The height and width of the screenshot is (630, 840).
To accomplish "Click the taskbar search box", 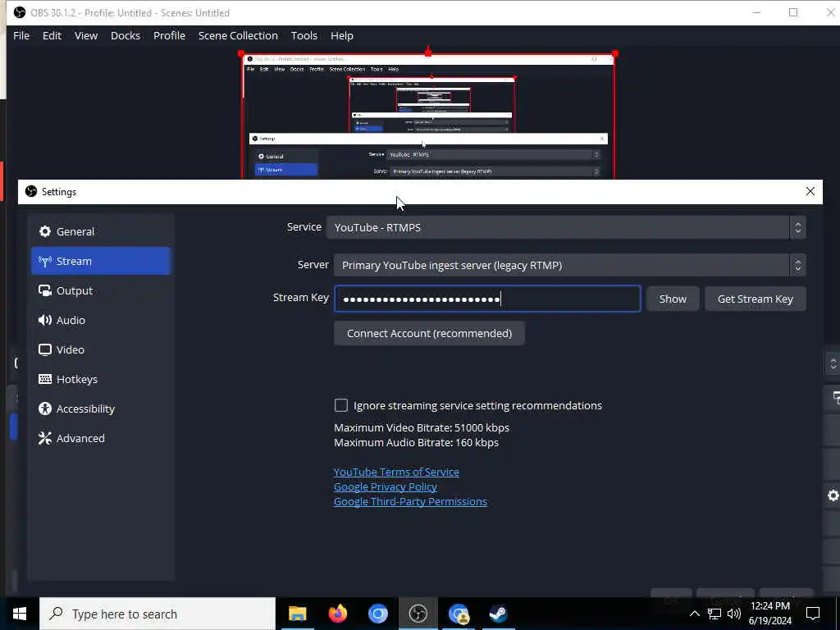I will click(157, 614).
